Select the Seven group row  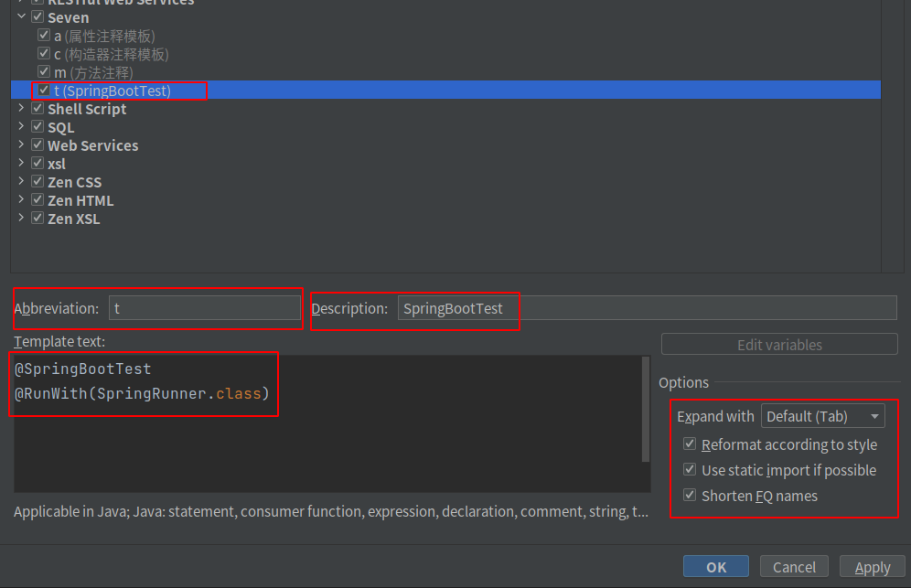445,17
